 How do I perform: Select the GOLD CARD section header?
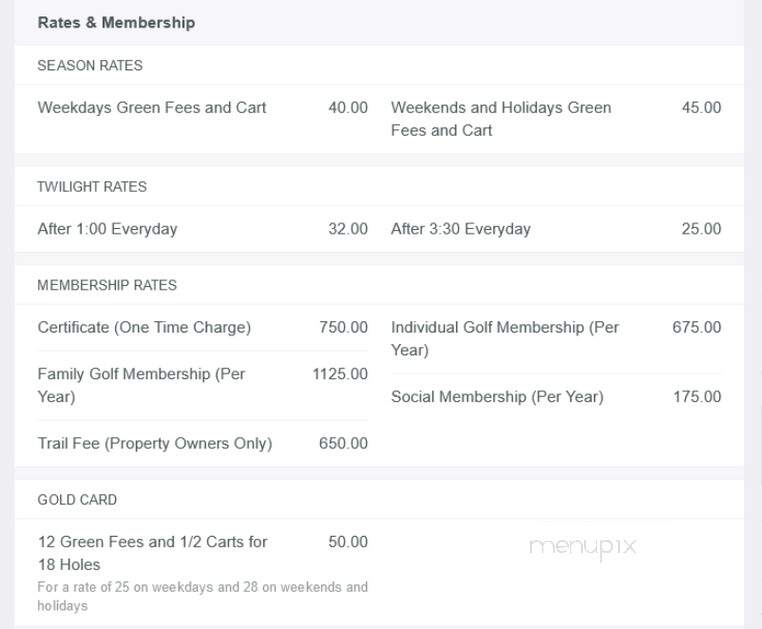click(x=77, y=500)
